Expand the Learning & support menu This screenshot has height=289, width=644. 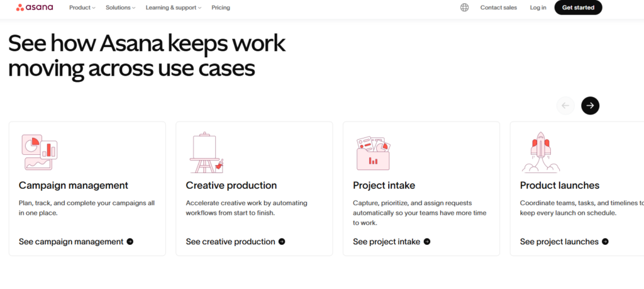[x=174, y=8]
